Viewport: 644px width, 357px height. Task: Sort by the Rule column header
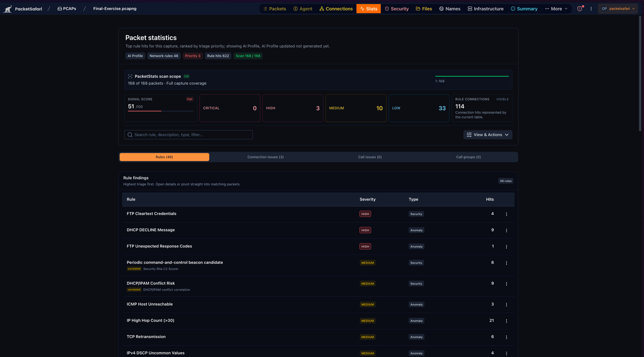131,199
